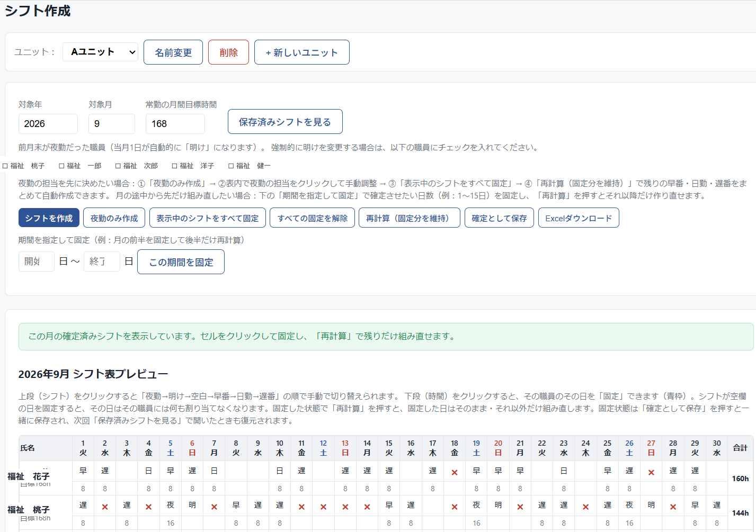Click すべての固定を解除
This screenshot has height=532, width=756.
pos(313,218)
